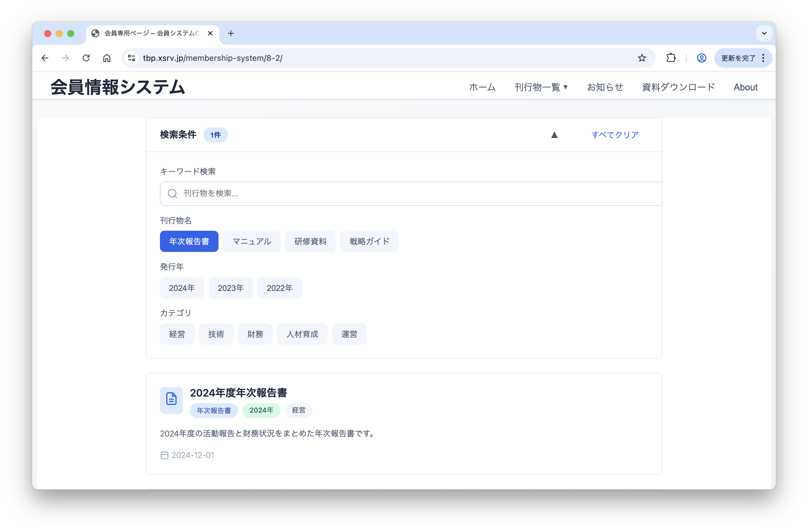This screenshot has width=808, height=532.
Task: Click the browser profile icon
Action: tap(701, 58)
